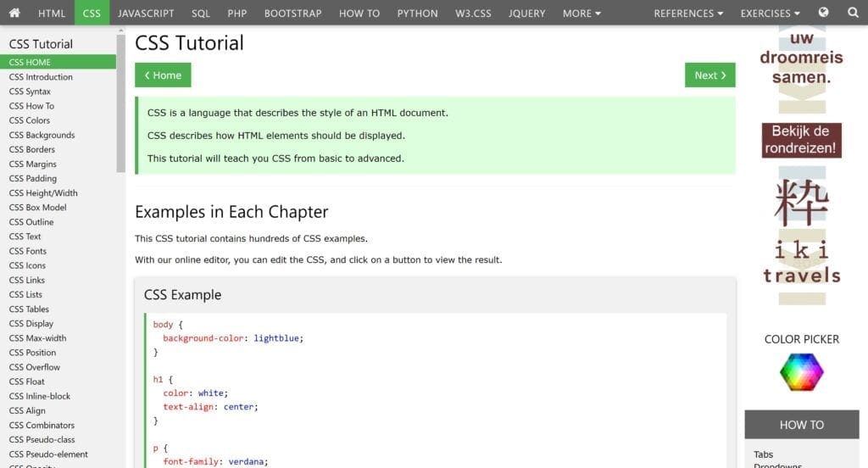Image resolution: width=868 pixels, height=468 pixels.
Task: Click the iki travels ad logo
Action: click(801, 236)
